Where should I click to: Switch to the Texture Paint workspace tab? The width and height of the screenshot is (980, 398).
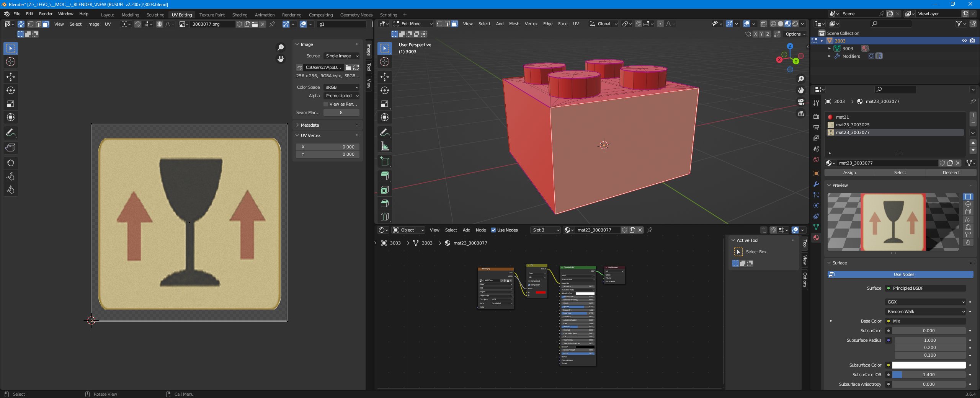point(212,15)
